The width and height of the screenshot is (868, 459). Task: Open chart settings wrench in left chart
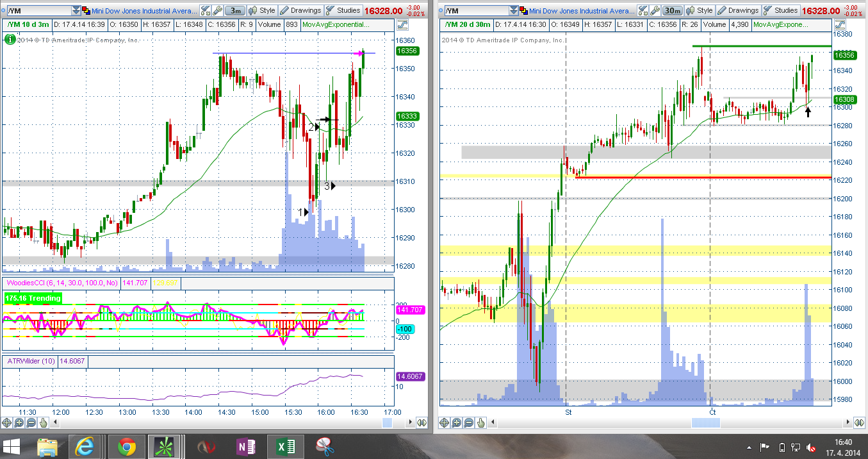(x=217, y=10)
